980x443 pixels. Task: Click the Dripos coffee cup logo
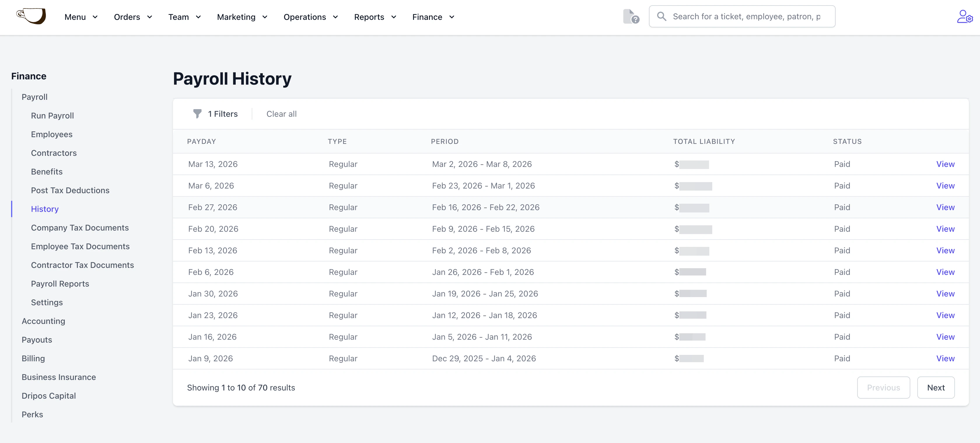pyautogui.click(x=31, y=16)
